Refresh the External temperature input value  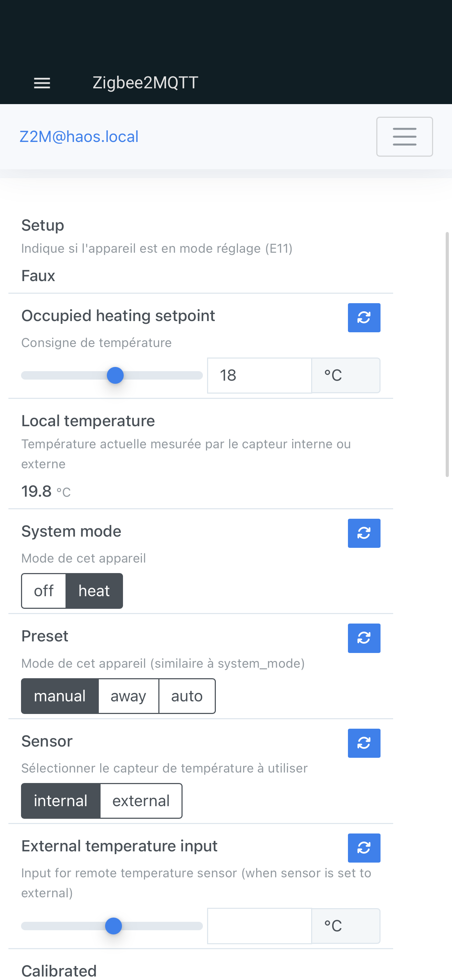click(x=364, y=848)
